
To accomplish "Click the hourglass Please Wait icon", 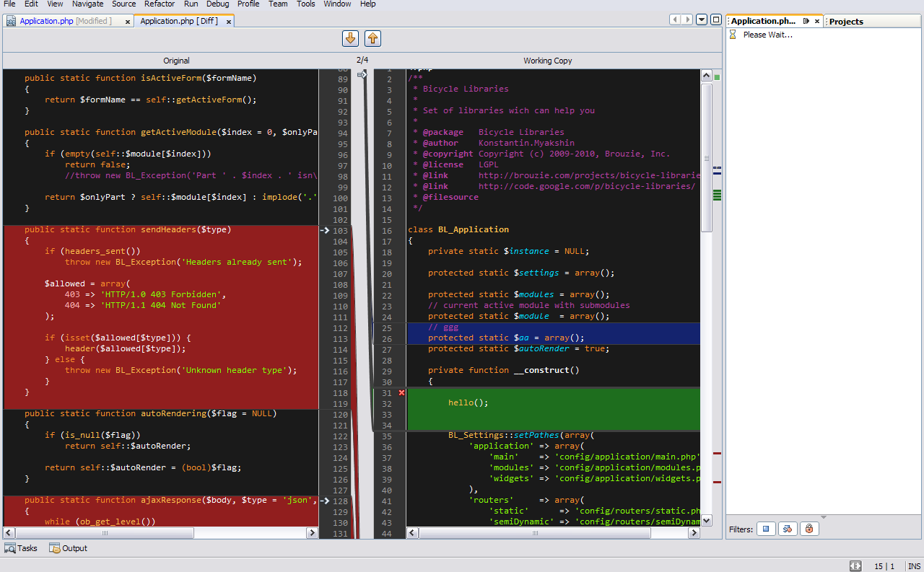I will [733, 35].
